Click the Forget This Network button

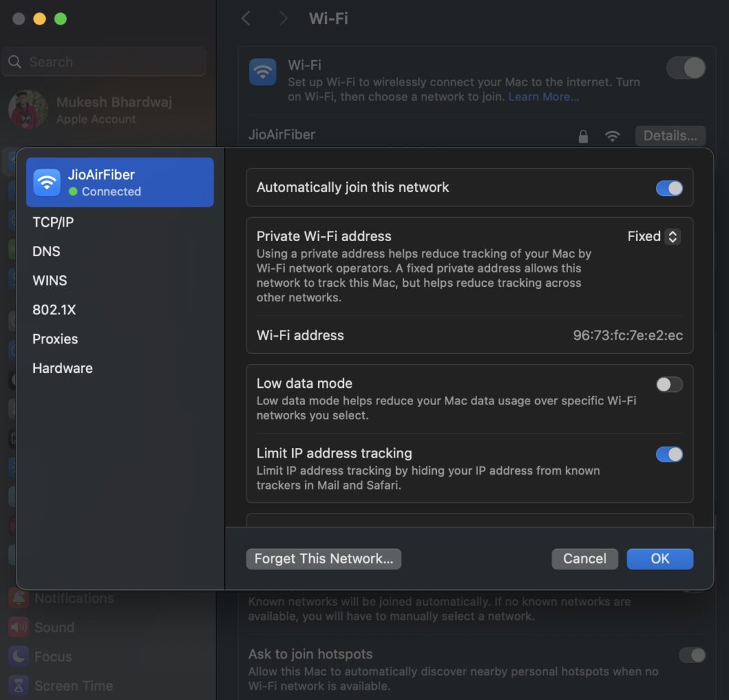point(324,559)
